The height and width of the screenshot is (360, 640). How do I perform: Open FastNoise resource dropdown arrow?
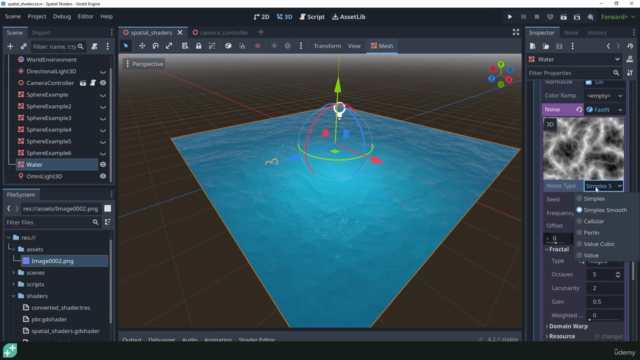click(620, 109)
